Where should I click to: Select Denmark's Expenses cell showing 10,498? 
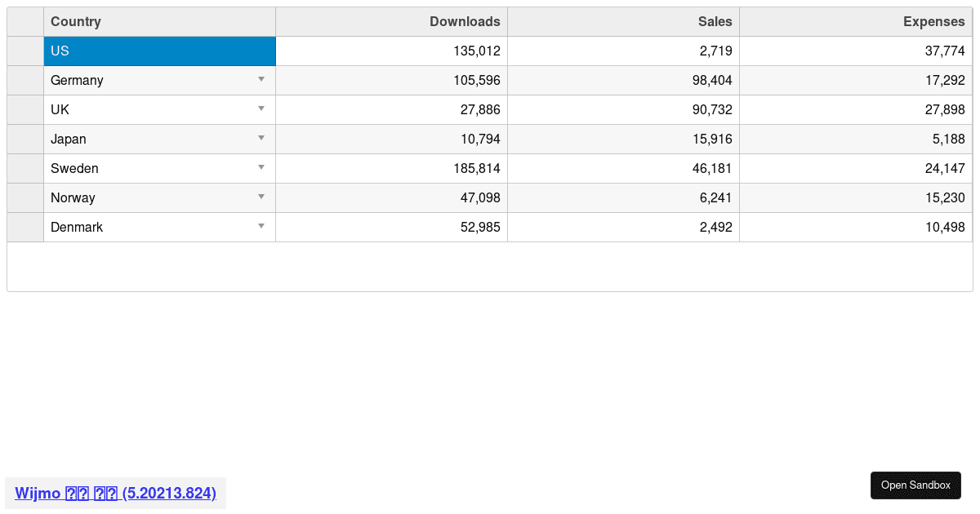point(855,227)
